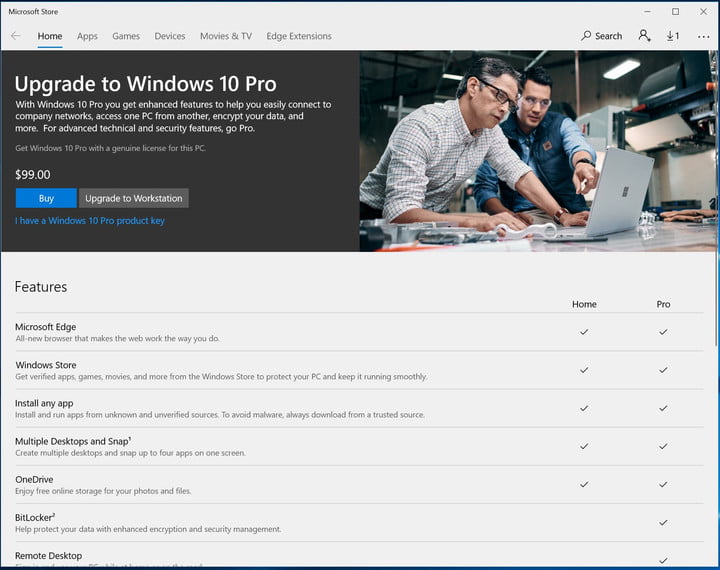Screen dimensions: 720x570
Task: Click Pro checkmark for BitLocker
Action: (663, 522)
